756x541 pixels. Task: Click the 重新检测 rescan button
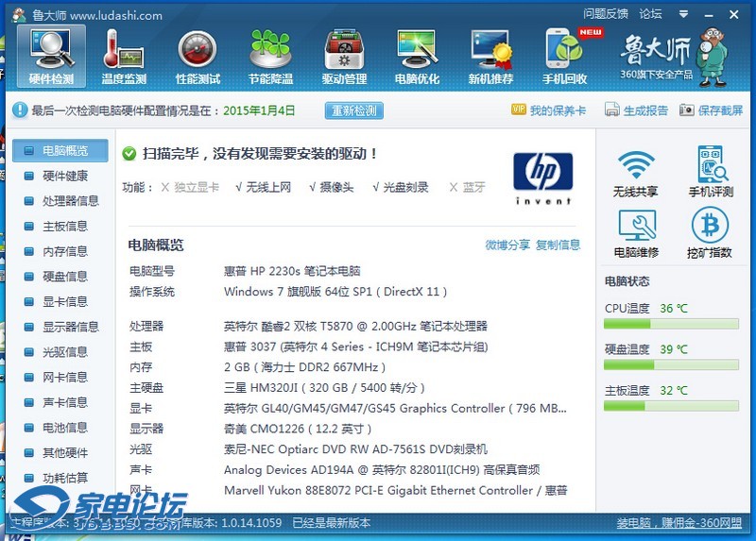353,110
